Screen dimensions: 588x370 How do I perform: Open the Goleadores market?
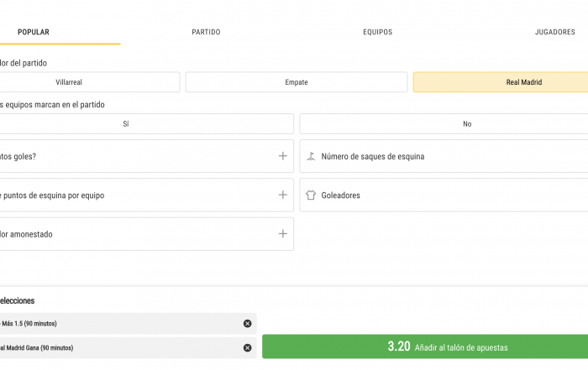click(x=444, y=195)
